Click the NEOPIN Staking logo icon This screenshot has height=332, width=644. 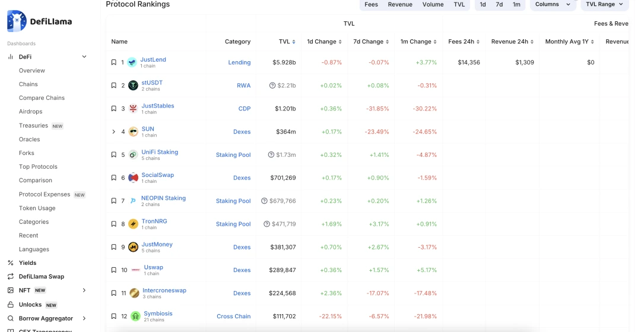[133, 201]
